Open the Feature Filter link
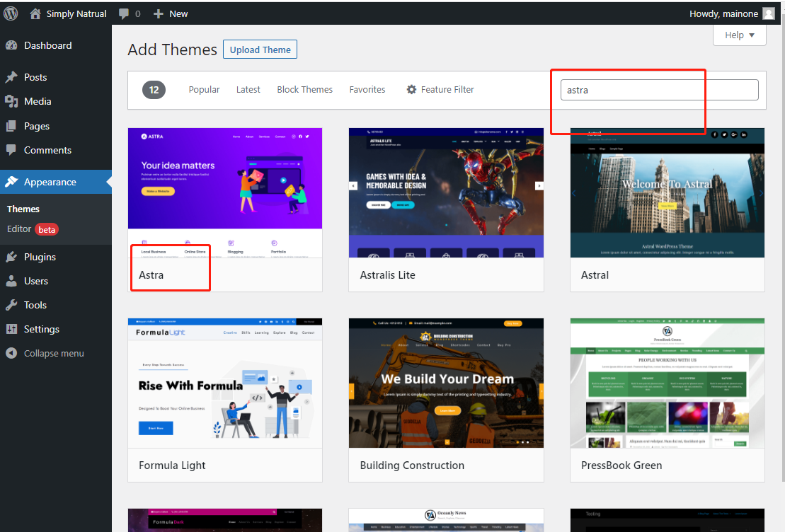This screenshot has height=532, width=785. pos(447,90)
